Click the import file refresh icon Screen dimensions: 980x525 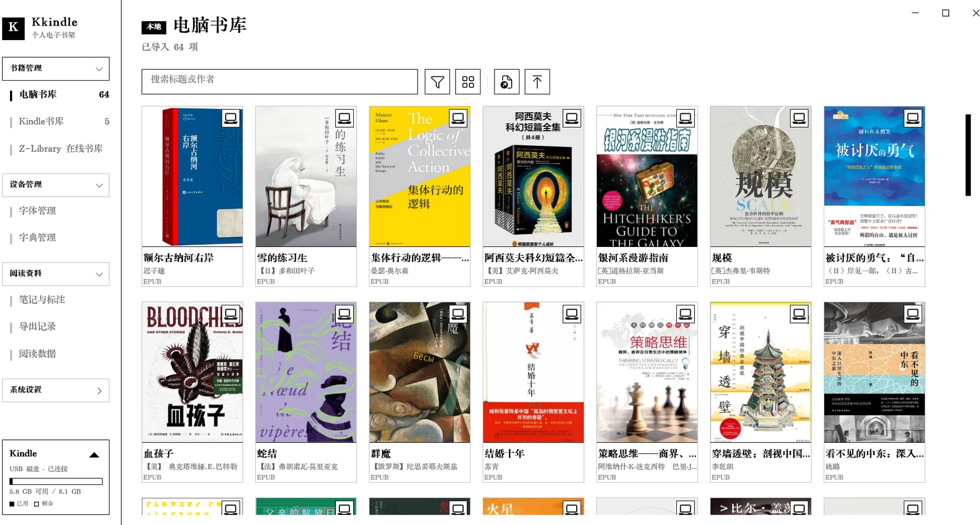[506, 82]
